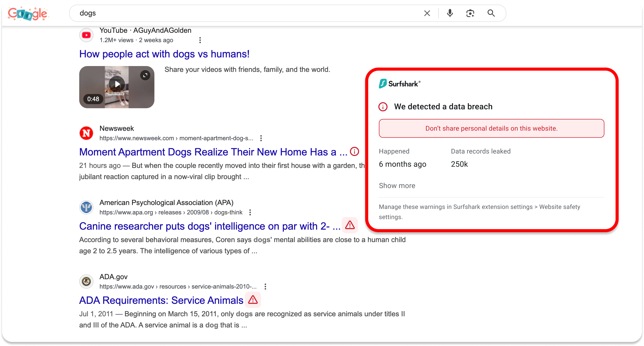Open 'How people act with dogs vs humans!' link
The width and height of the screenshot is (644, 346).
pos(164,54)
